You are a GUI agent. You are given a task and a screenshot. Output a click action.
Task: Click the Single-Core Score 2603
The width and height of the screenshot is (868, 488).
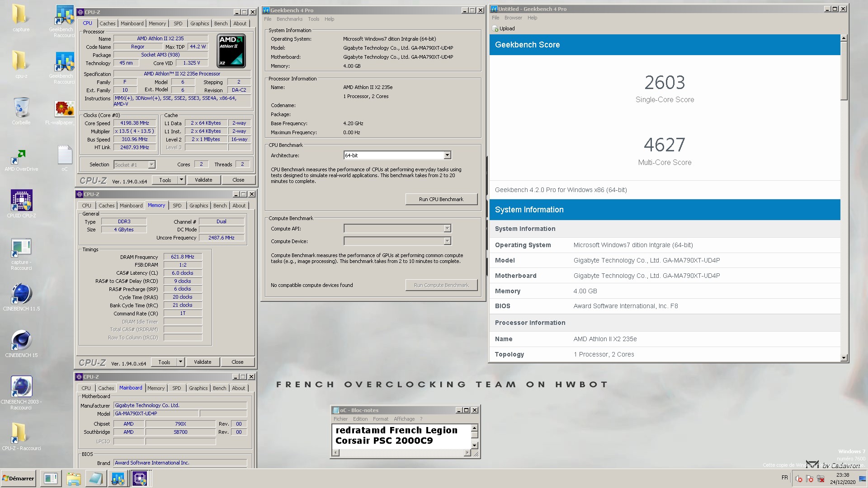(665, 83)
